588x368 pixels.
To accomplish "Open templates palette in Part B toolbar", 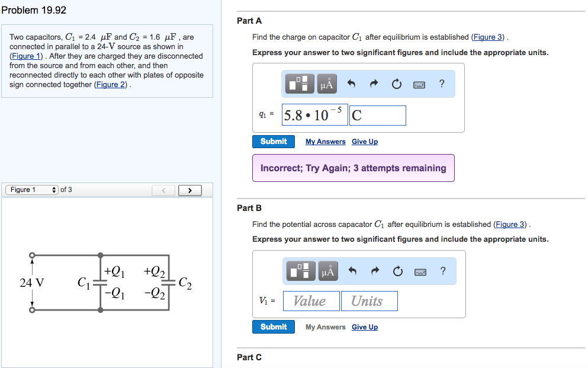I will [x=301, y=271].
